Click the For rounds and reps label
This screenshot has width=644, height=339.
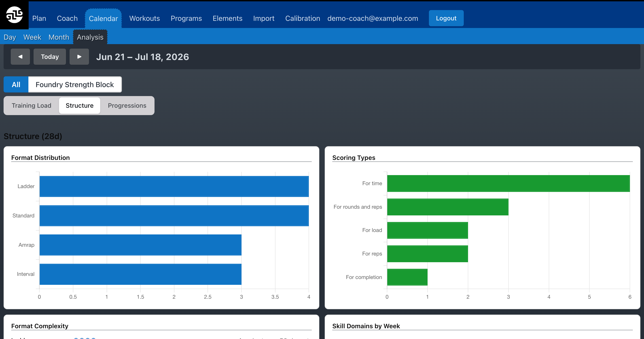point(358,207)
